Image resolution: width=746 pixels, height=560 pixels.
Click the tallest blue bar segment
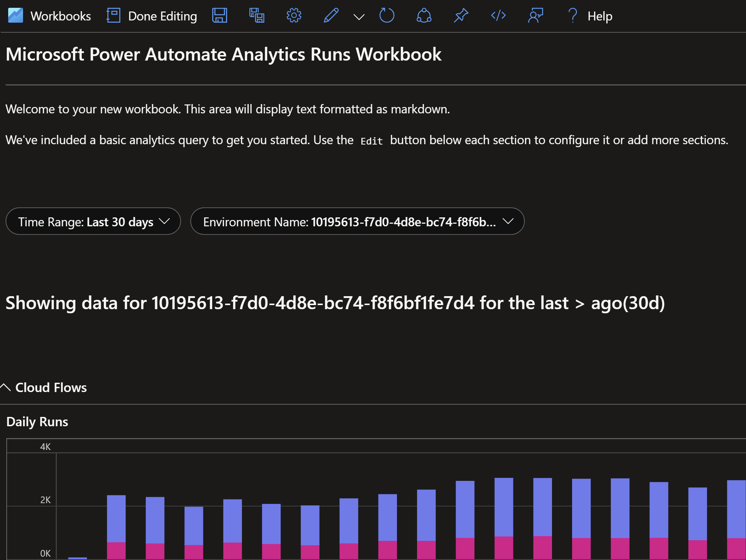click(504, 507)
